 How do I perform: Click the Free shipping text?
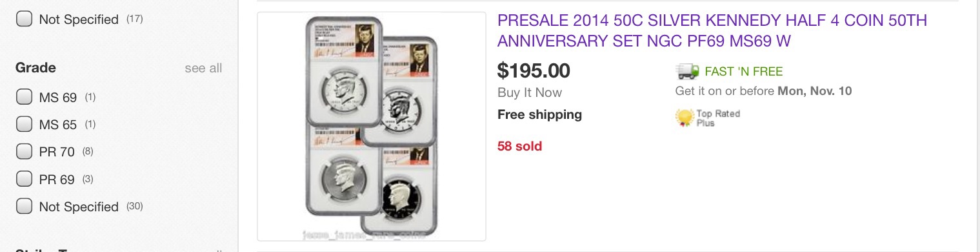(x=539, y=114)
